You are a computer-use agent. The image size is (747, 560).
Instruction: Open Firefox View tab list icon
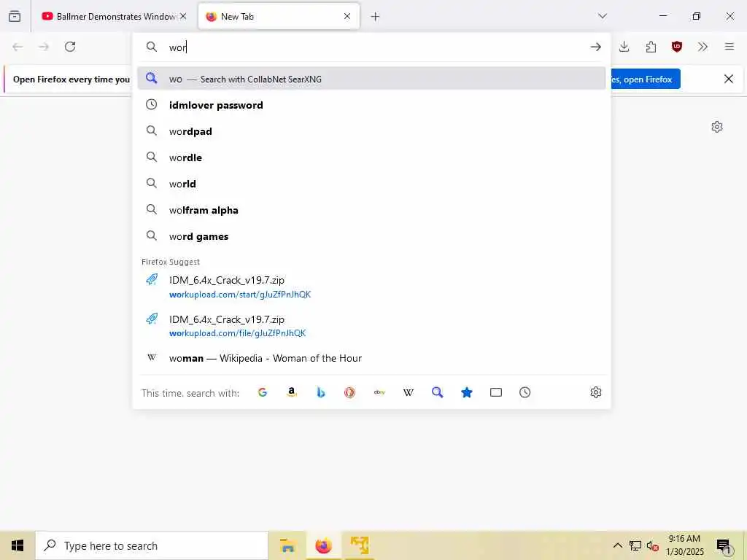15,16
